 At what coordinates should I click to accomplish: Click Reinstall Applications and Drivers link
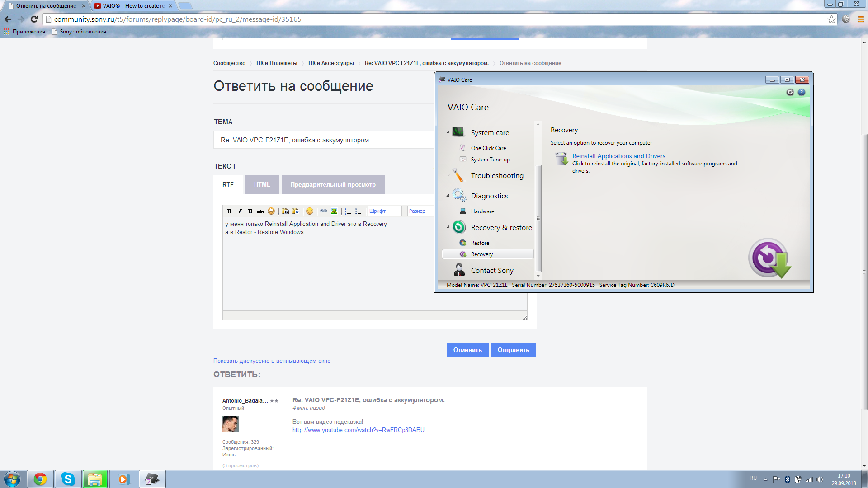[618, 156]
